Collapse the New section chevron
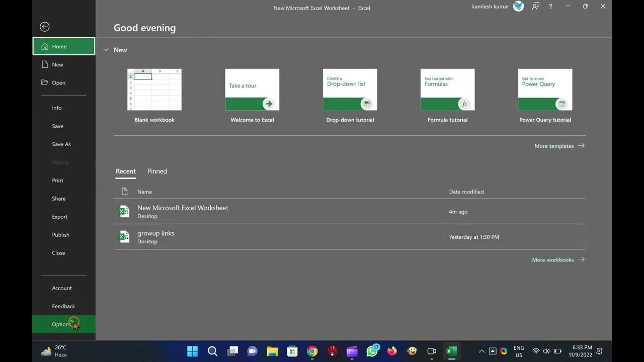This screenshot has width=644, height=362. pyautogui.click(x=106, y=50)
